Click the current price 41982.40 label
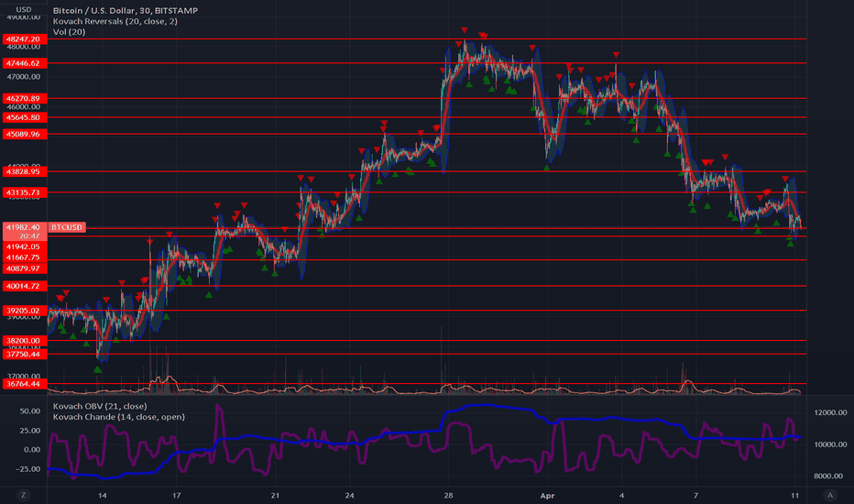 (x=25, y=227)
